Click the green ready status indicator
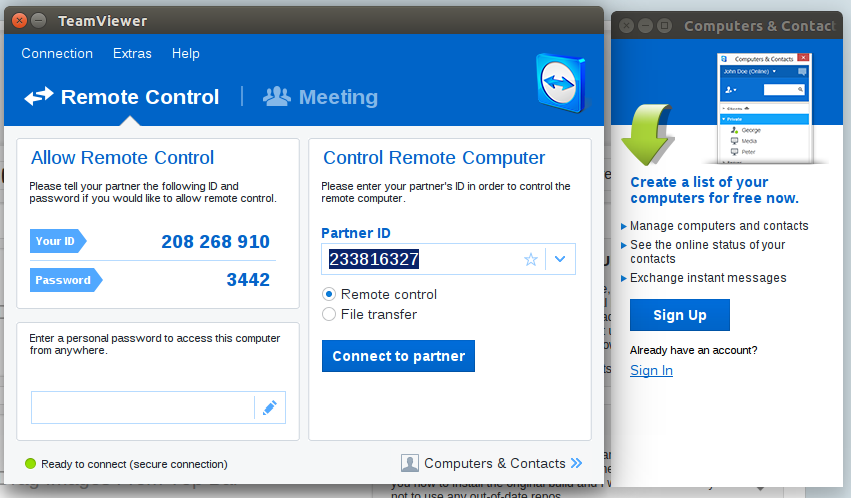This screenshot has height=498, width=851. pos(30,463)
